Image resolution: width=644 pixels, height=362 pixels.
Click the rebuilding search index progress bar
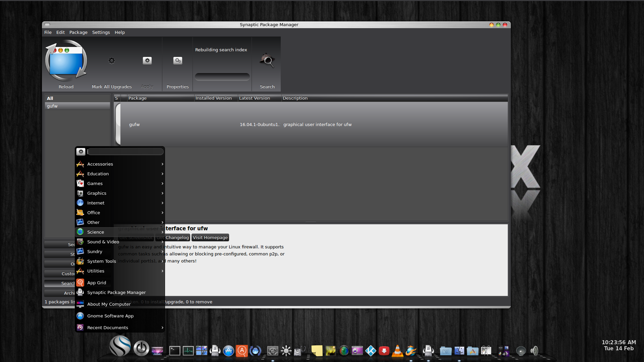pyautogui.click(x=222, y=75)
